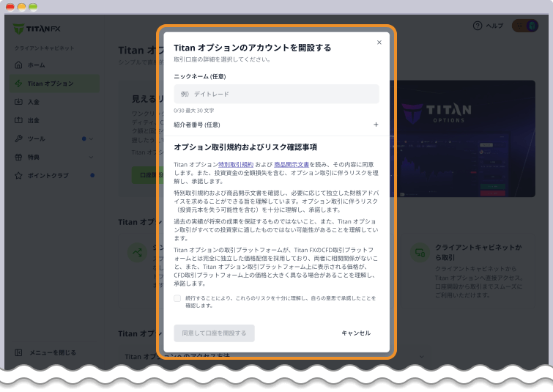Click the ホーム menu label
Image resolution: width=553 pixels, height=392 pixels.
pyautogui.click(x=37, y=65)
